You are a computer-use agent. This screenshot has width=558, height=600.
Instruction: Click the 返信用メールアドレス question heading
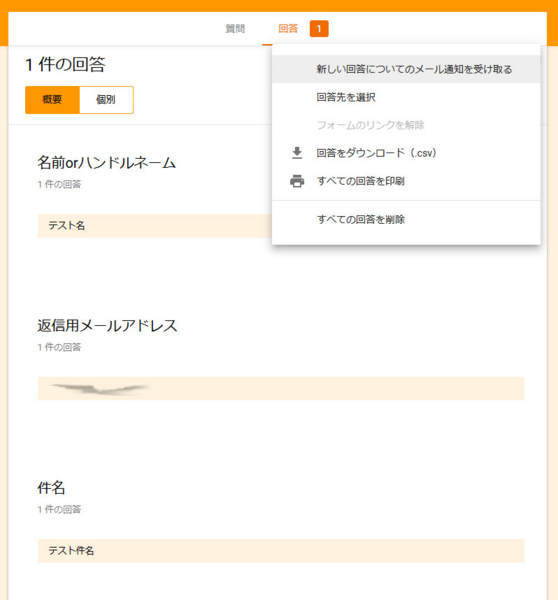point(107,326)
